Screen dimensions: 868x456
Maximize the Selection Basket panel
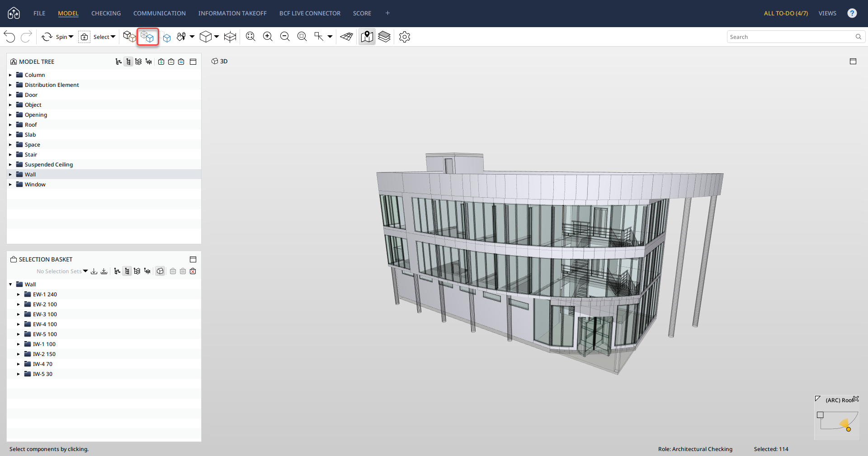pyautogui.click(x=193, y=259)
